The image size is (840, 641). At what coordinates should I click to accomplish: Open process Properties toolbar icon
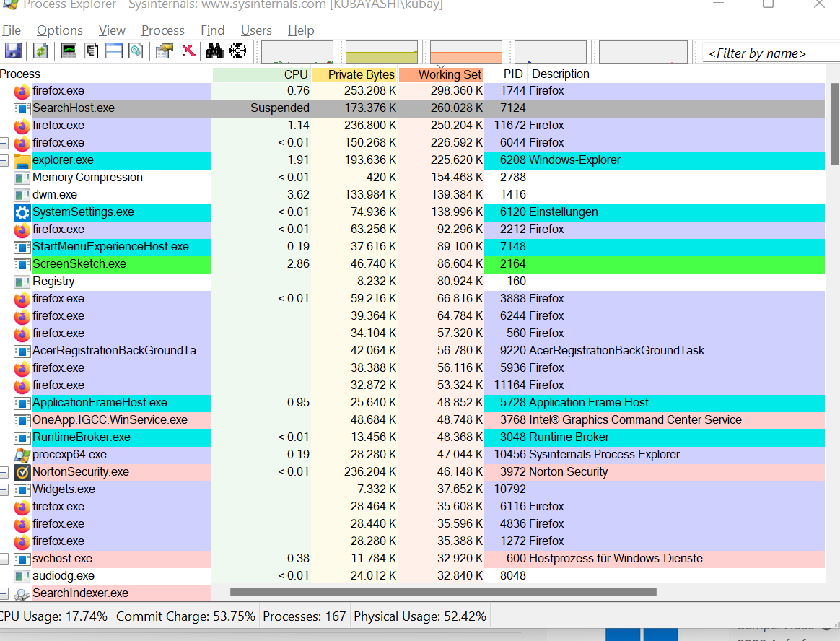click(x=165, y=51)
